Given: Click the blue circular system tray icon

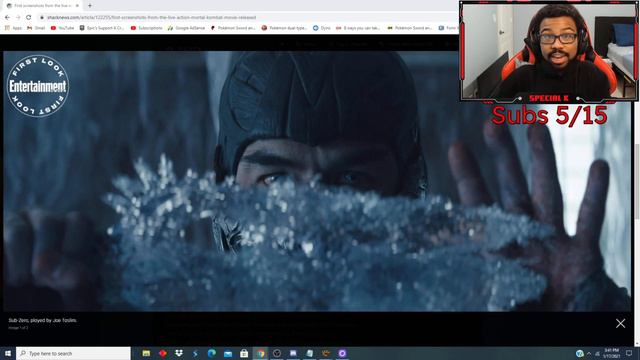Looking at the screenshot, I should pos(579,353).
